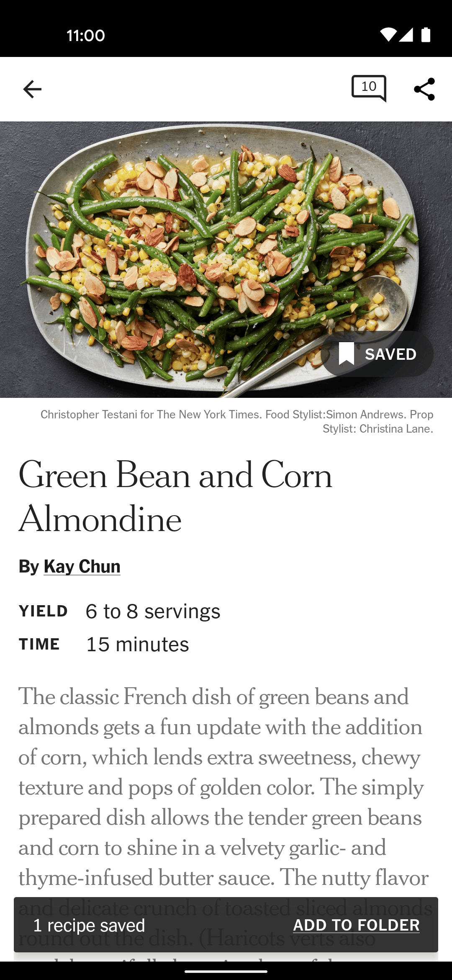Click the bookmark icon on SAVED badge
Image resolution: width=452 pixels, height=980 pixels.
pos(347,354)
